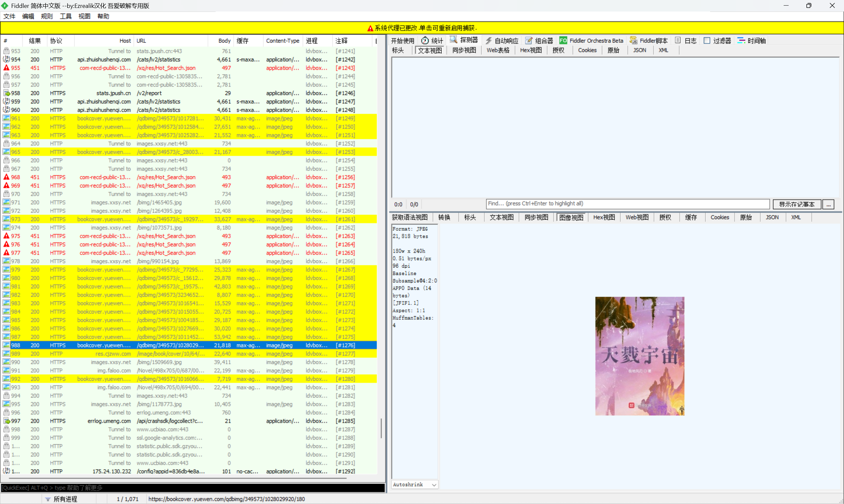The width and height of the screenshot is (844, 504).
Task: Click lock icon of session 964
Action: (x=7, y=143)
